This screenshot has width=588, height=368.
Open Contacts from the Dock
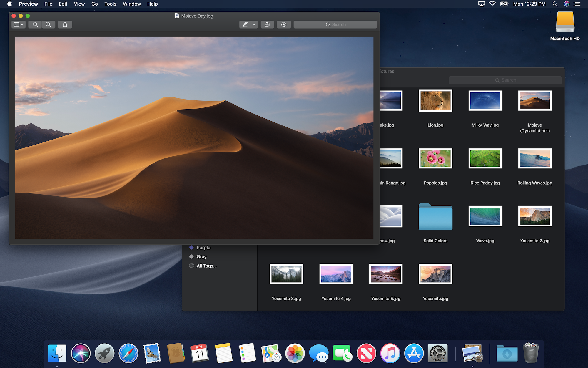pos(176,353)
